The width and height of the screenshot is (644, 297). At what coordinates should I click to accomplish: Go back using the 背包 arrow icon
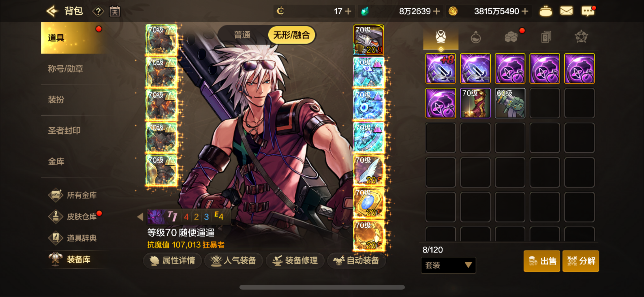tap(53, 11)
